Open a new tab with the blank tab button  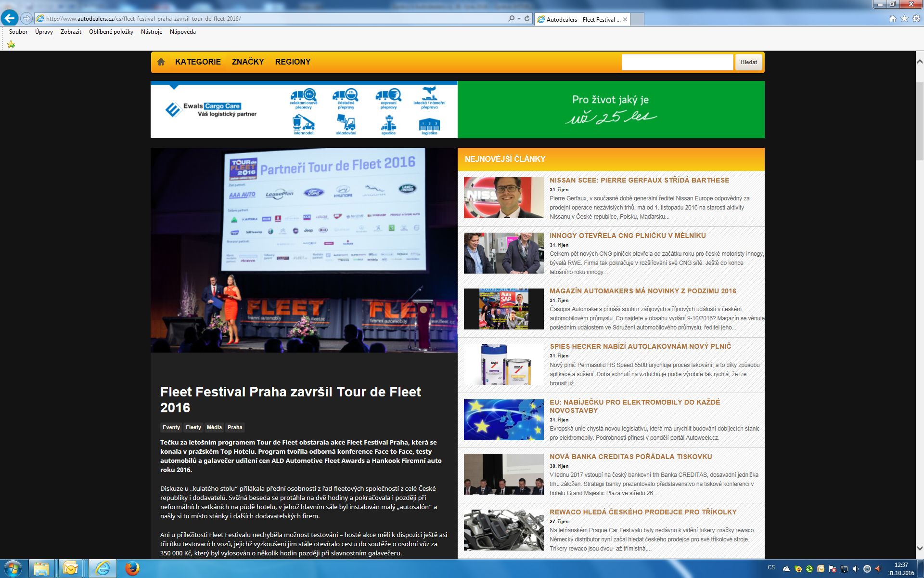637,19
